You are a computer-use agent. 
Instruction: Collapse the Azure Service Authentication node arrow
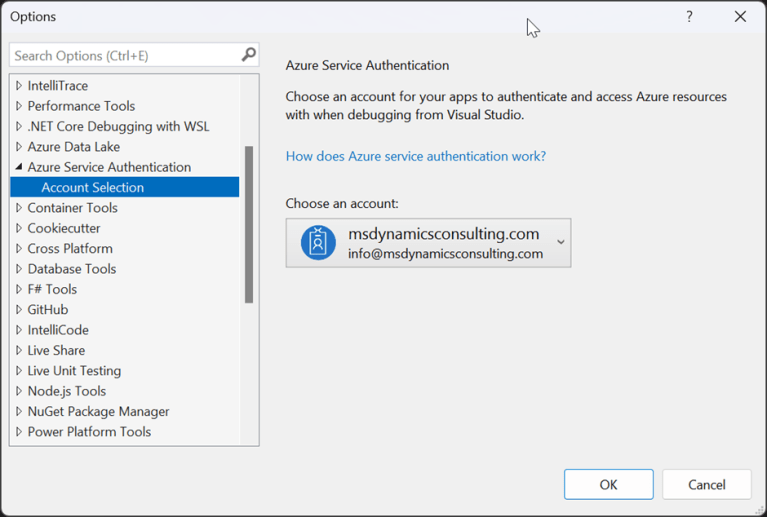[x=19, y=167]
